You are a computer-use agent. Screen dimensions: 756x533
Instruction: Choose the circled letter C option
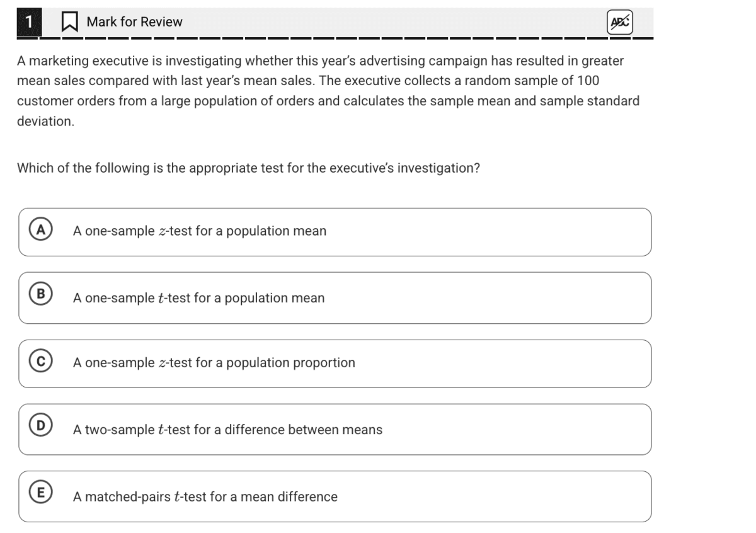[x=40, y=362]
